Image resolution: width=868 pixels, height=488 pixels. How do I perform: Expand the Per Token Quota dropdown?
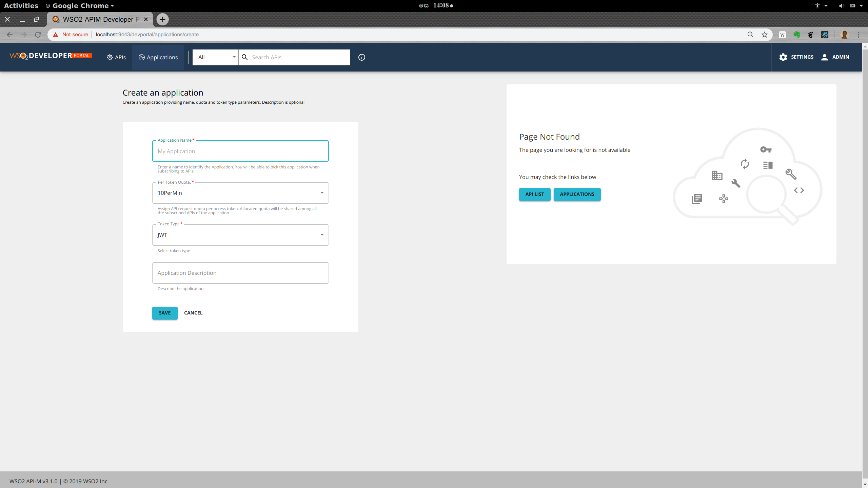(240, 193)
